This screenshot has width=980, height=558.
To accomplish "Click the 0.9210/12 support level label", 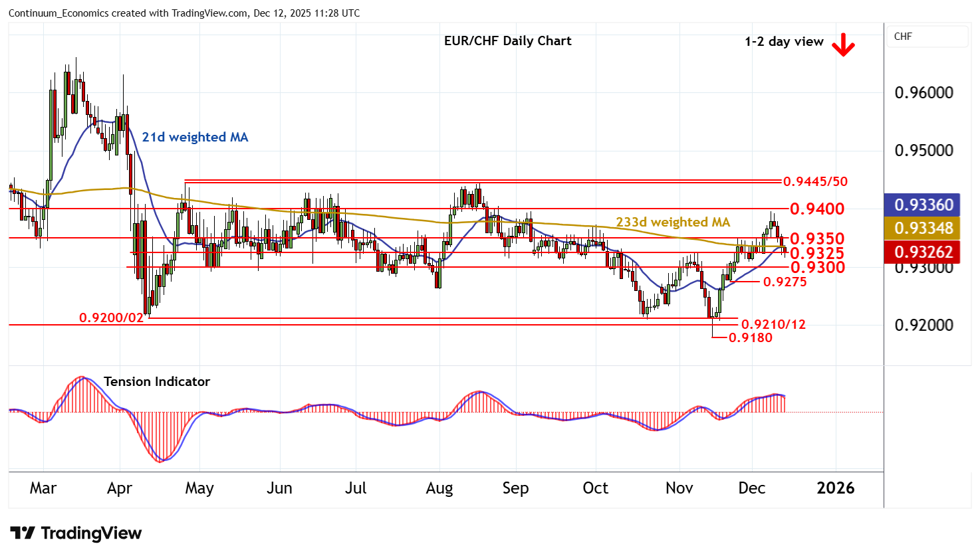I will [x=773, y=324].
